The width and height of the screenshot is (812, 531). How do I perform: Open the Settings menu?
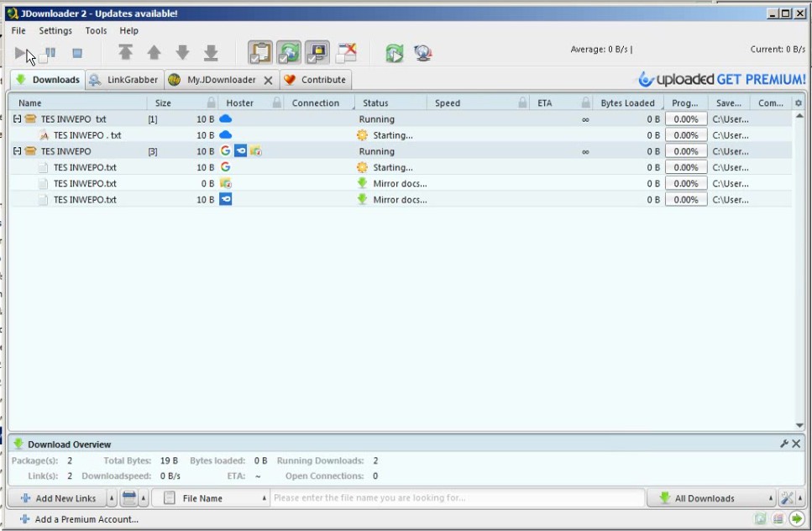coord(55,30)
